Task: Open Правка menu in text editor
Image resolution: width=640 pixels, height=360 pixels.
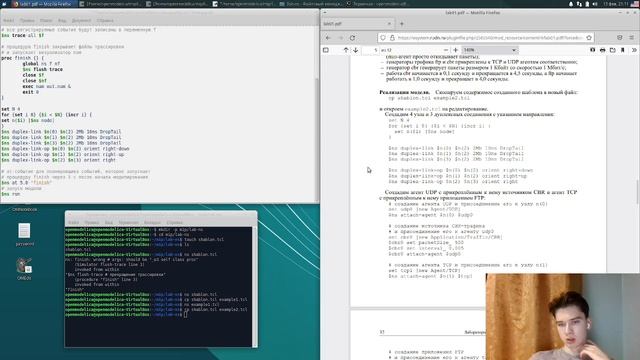Action: pos(27,20)
